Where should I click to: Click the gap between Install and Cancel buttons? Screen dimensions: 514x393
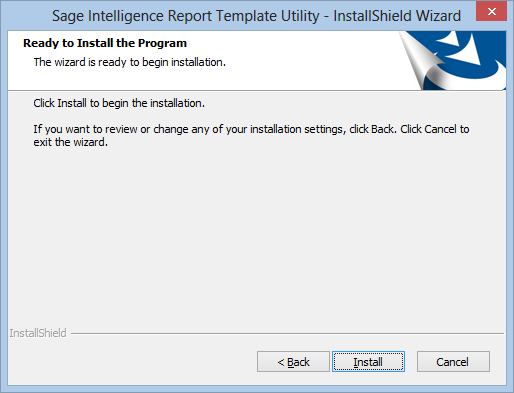pos(411,361)
